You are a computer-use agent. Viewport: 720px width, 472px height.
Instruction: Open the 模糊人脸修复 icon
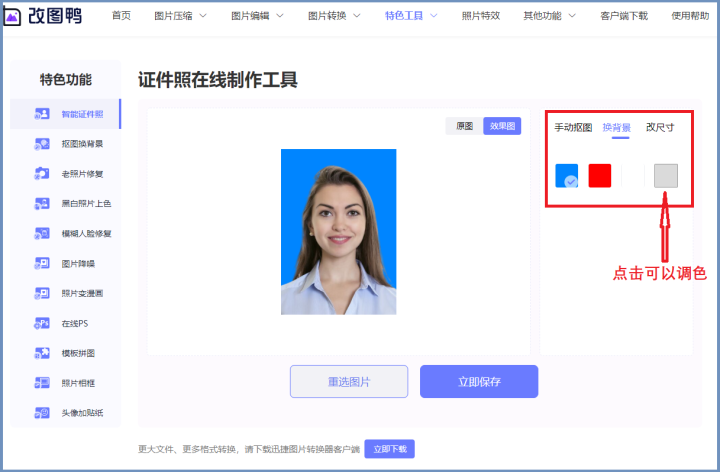[42, 233]
